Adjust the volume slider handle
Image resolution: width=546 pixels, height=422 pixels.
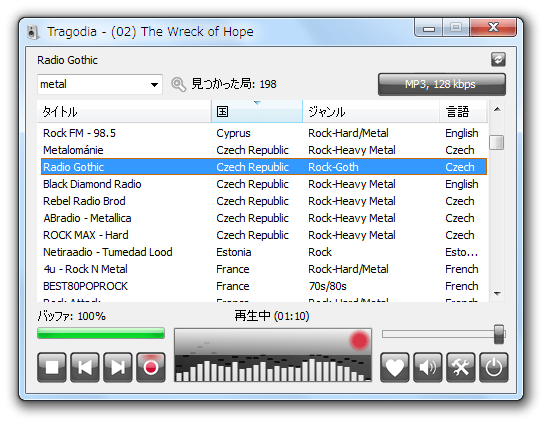[x=499, y=334]
